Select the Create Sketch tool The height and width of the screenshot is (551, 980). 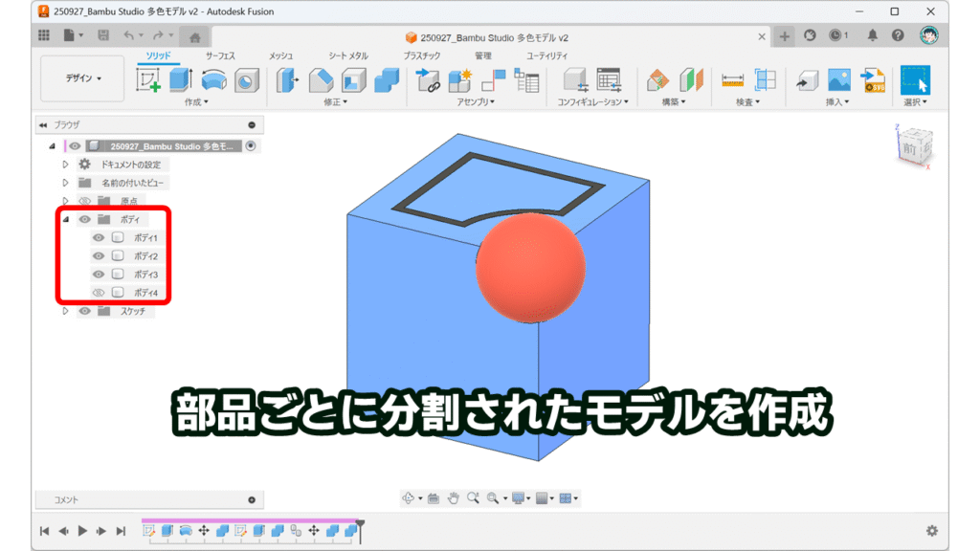(x=148, y=80)
